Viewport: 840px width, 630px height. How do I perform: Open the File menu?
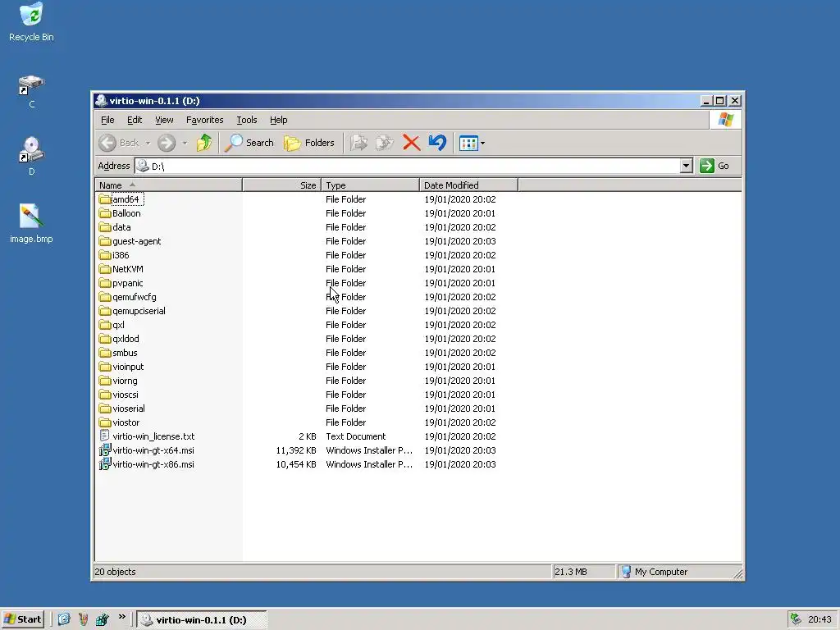tap(107, 120)
